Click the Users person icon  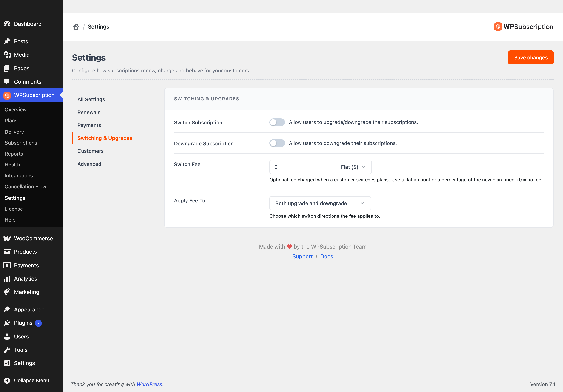pos(7,337)
